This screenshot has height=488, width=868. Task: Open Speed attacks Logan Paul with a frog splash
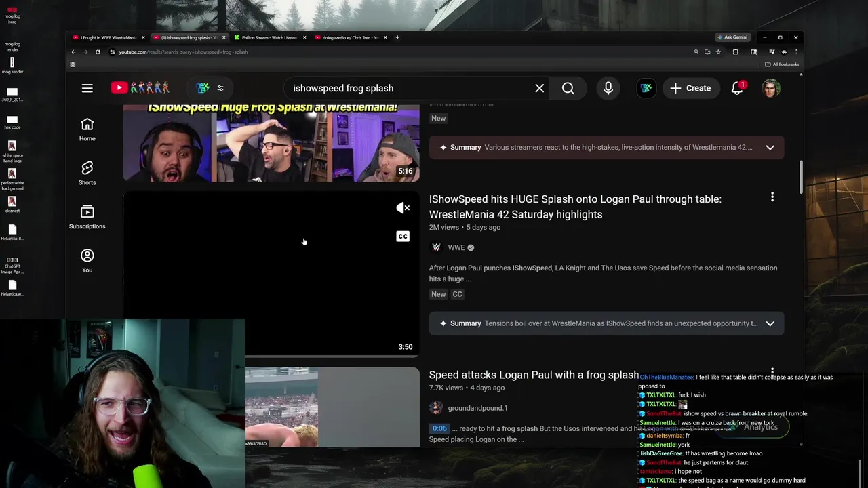(534, 375)
